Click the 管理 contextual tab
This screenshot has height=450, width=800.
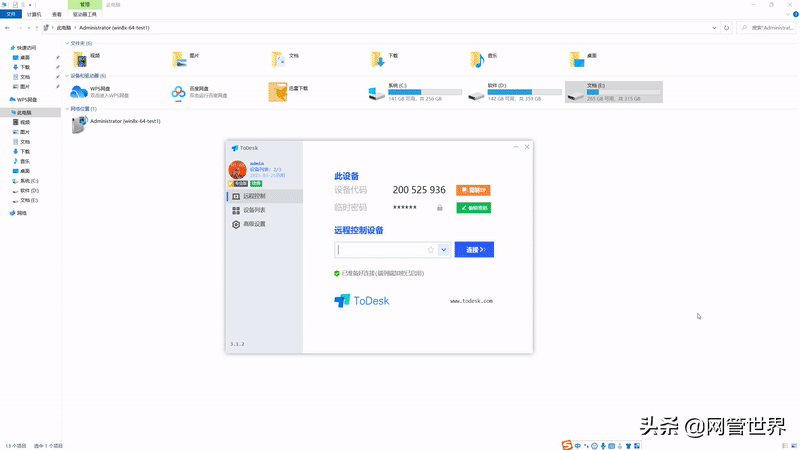[x=85, y=5]
